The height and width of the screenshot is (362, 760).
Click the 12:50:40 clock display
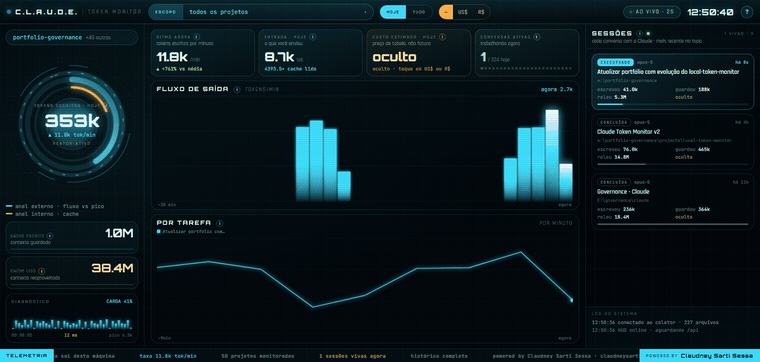pyautogui.click(x=710, y=13)
